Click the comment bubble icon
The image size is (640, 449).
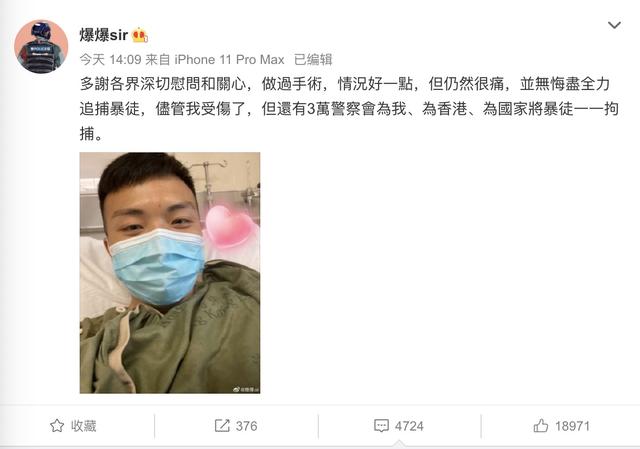pyautogui.click(x=381, y=426)
